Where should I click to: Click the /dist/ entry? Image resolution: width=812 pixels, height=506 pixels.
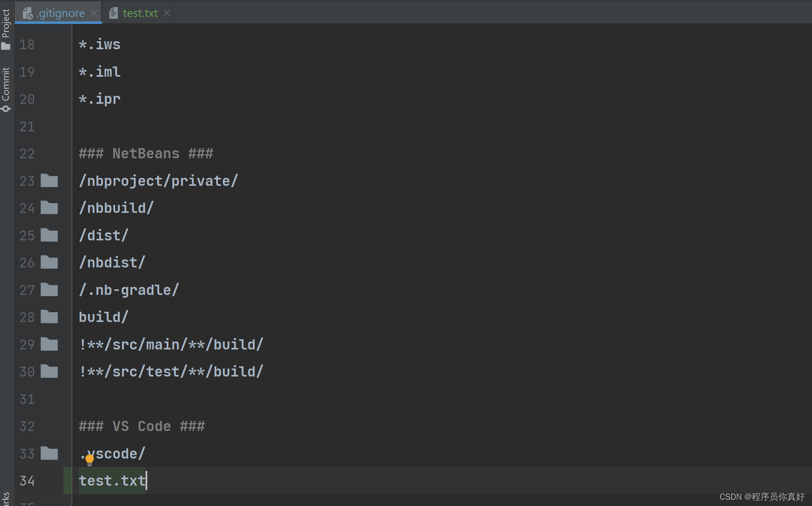103,235
